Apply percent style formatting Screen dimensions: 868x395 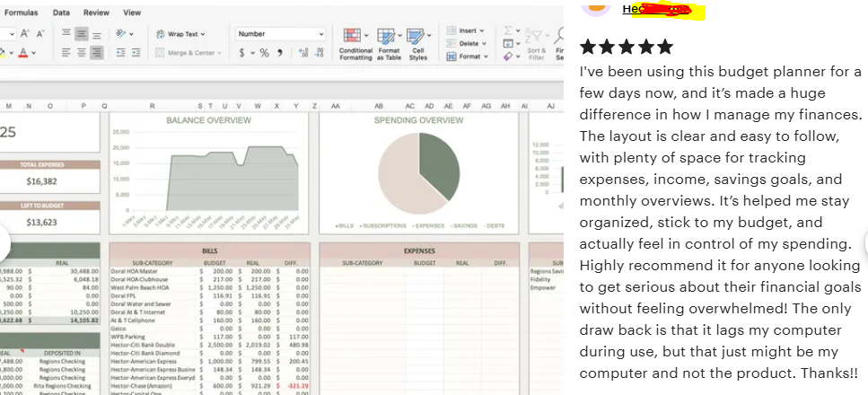click(x=264, y=53)
